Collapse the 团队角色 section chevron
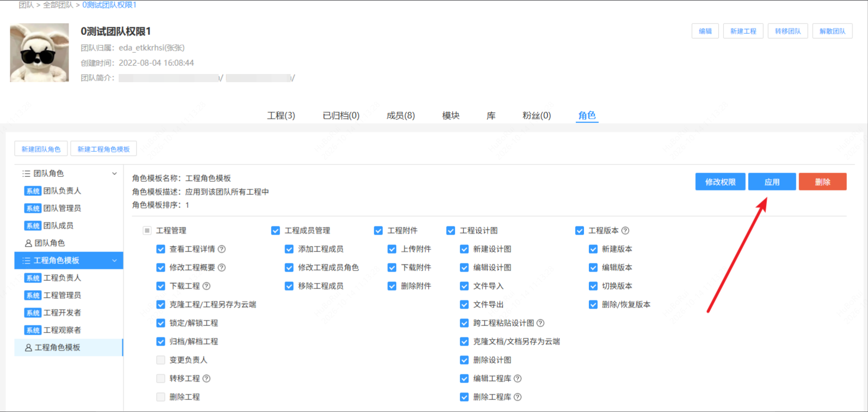 click(x=114, y=174)
